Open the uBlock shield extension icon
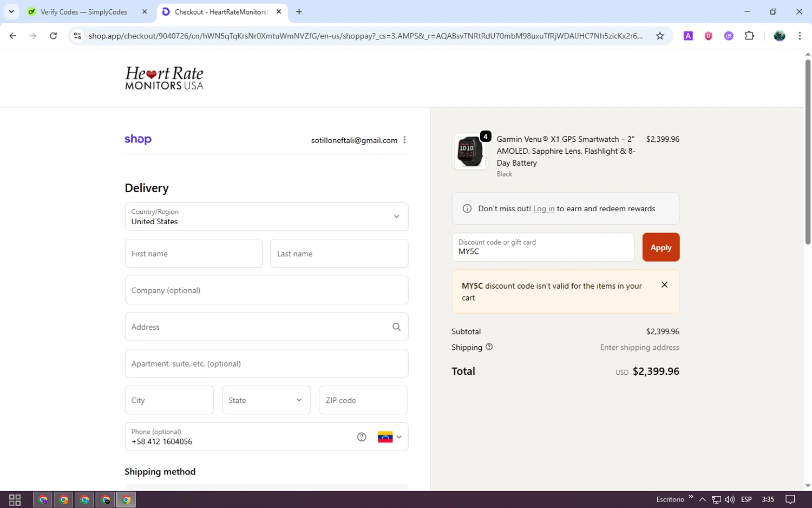The height and width of the screenshot is (508, 812). click(708, 36)
